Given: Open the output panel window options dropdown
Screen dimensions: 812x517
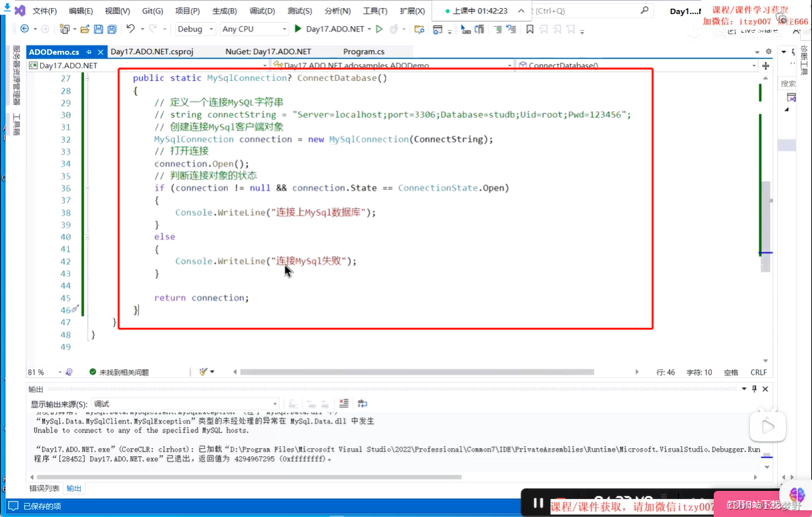Looking at the screenshot, I should pyautogui.click(x=744, y=389).
